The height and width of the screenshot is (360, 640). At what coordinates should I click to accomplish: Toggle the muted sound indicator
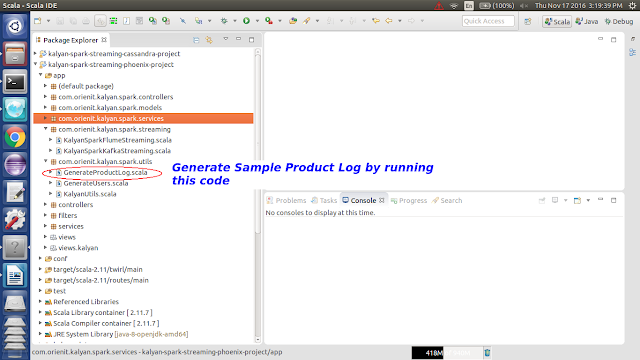524,5
